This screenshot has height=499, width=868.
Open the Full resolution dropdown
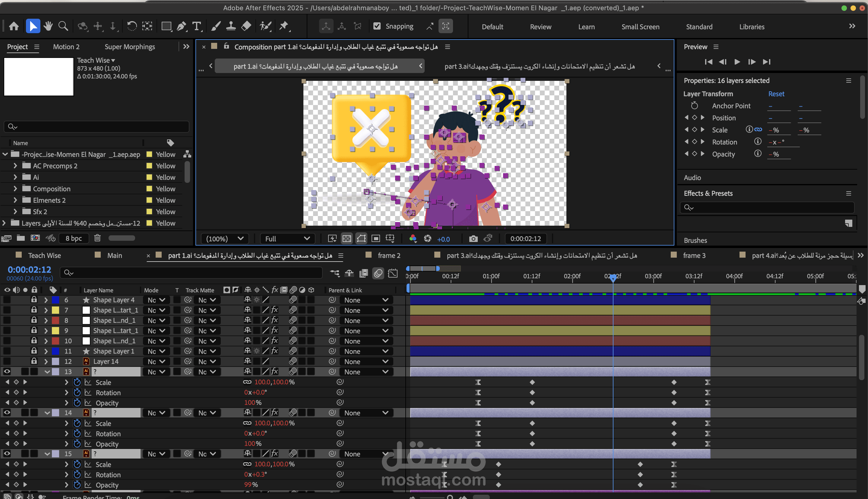[x=287, y=239]
